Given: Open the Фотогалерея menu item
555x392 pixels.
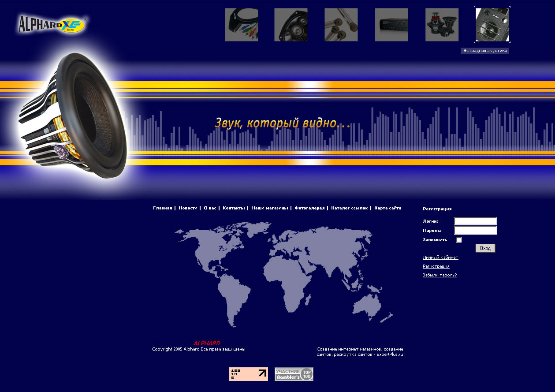Looking at the screenshot, I should (309, 208).
